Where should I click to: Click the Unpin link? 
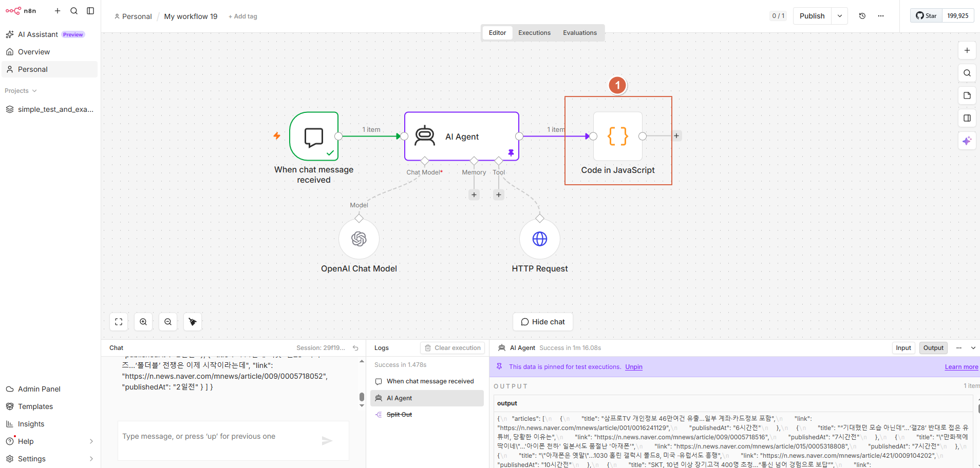tap(634, 367)
